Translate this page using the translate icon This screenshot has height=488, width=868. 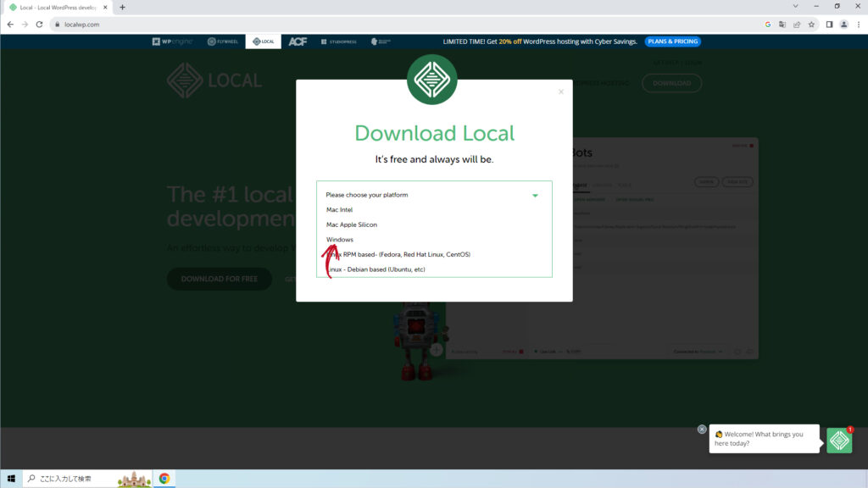[x=782, y=25]
